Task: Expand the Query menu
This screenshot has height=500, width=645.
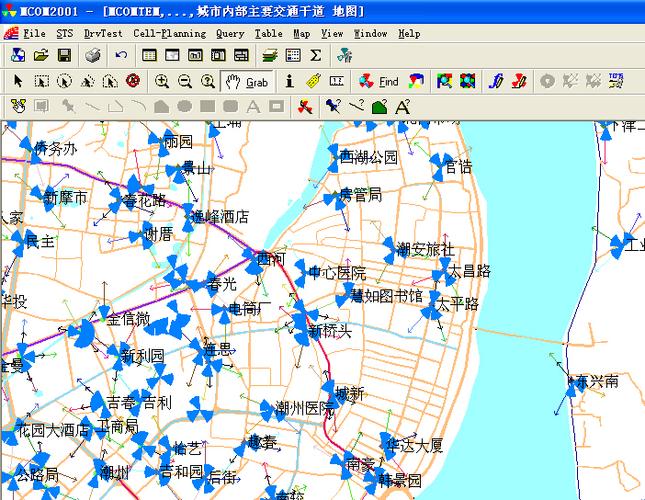Action: (230, 33)
